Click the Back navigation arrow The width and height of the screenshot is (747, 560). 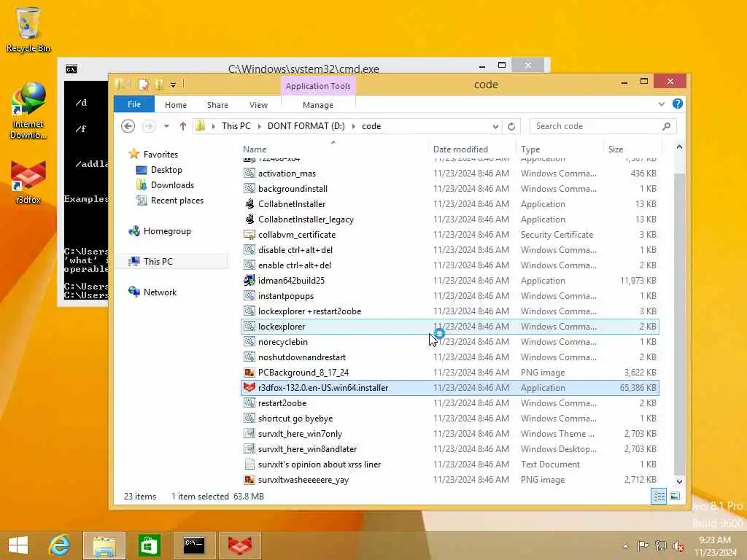pyautogui.click(x=128, y=126)
